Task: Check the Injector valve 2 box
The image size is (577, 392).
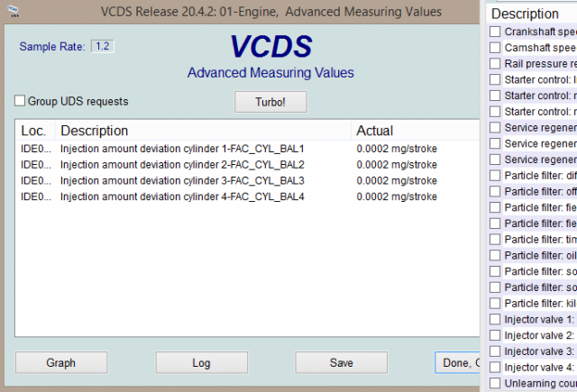Action: point(495,335)
